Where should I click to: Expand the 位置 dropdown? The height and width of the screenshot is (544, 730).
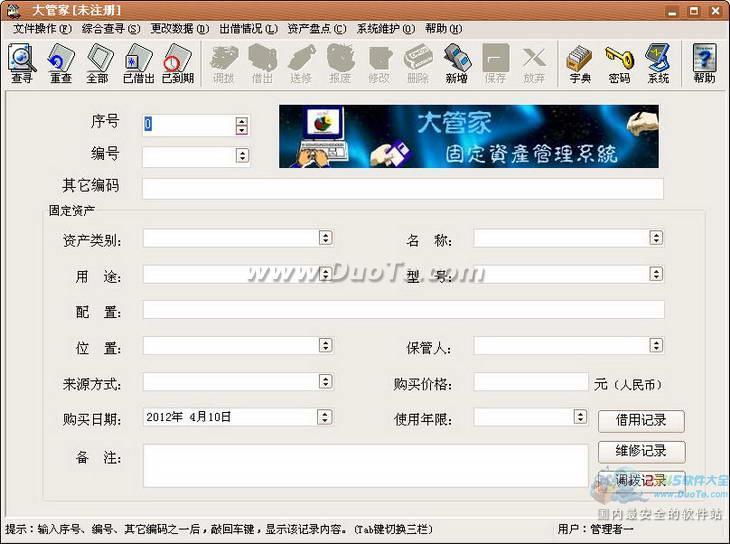coord(325,345)
